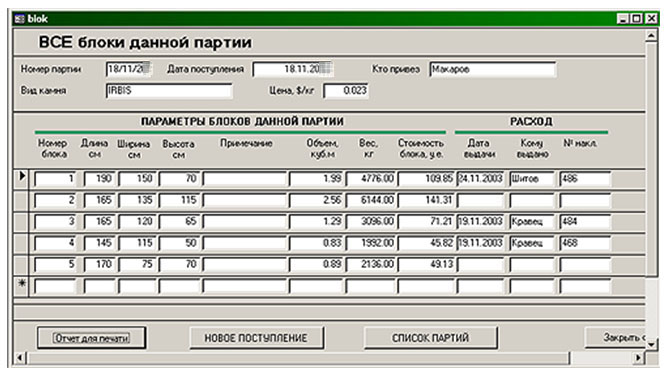Click the horizontal scrollbar thumb
The width and height of the screenshot is (665, 373).
click(298, 358)
